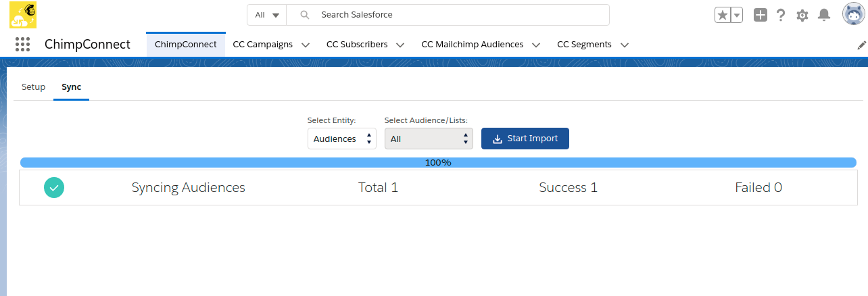Open the CC Mailchimp Audiences tab
868x296 pixels.
[x=472, y=45]
